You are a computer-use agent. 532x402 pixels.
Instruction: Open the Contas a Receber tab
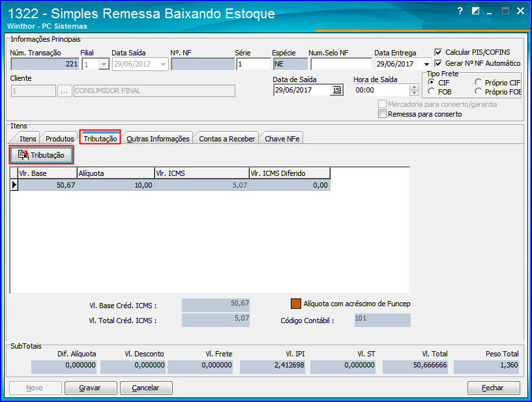click(x=227, y=139)
